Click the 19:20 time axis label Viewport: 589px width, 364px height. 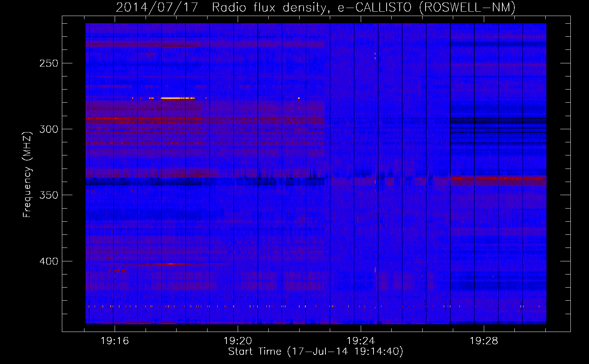click(238, 341)
